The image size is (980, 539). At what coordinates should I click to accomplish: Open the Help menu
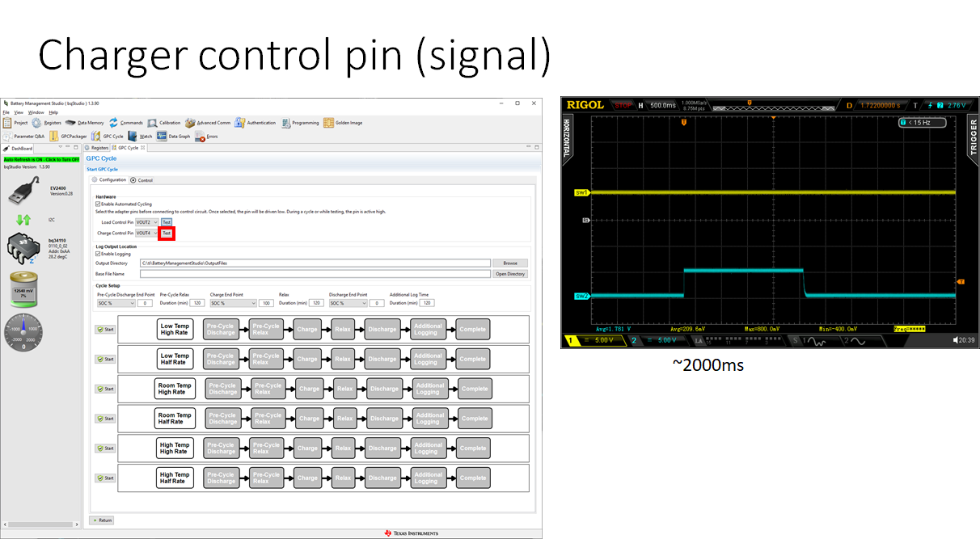click(54, 112)
